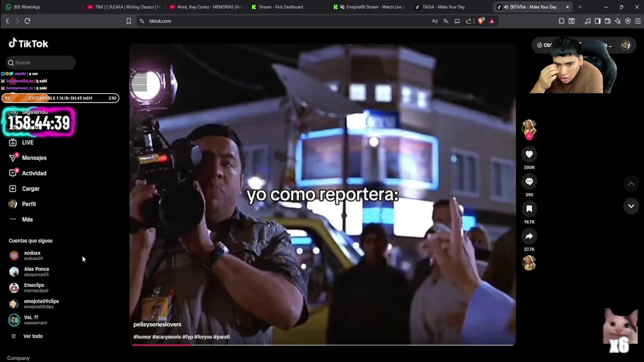Like the video with heart icon
This screenshot has width=644, height=362.
coord(529,154)
